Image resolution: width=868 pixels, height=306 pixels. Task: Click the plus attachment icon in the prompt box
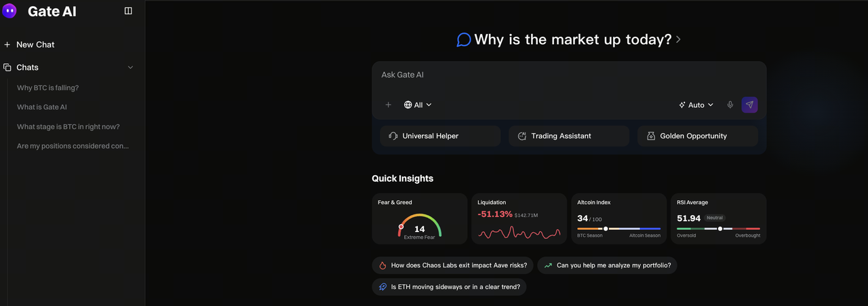tap(389, 105)
